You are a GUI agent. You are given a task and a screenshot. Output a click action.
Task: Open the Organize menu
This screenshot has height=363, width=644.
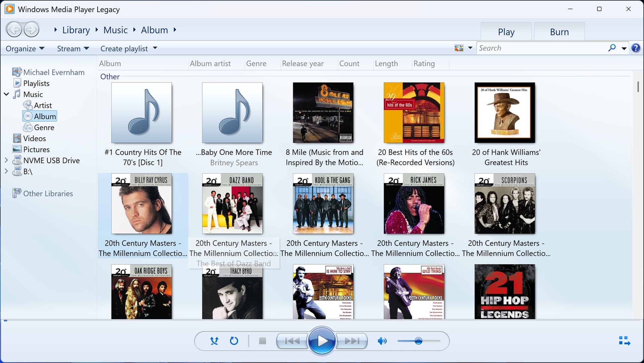pos(25,49)
